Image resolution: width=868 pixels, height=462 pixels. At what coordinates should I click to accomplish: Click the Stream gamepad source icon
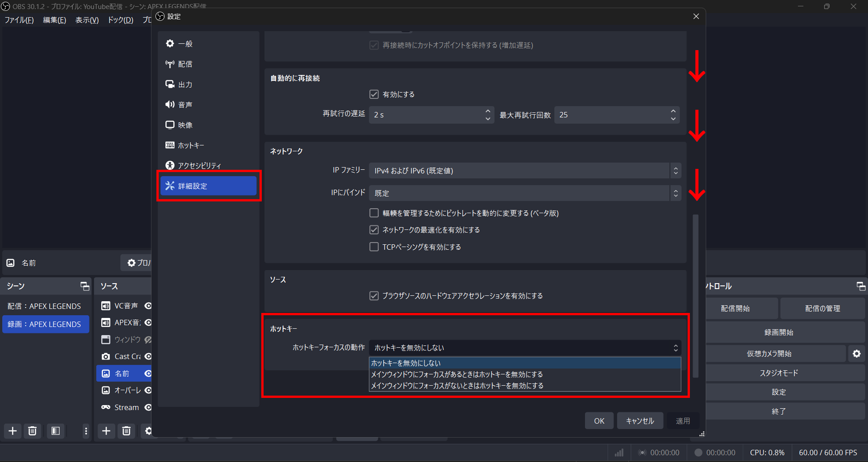coord(106,407)
